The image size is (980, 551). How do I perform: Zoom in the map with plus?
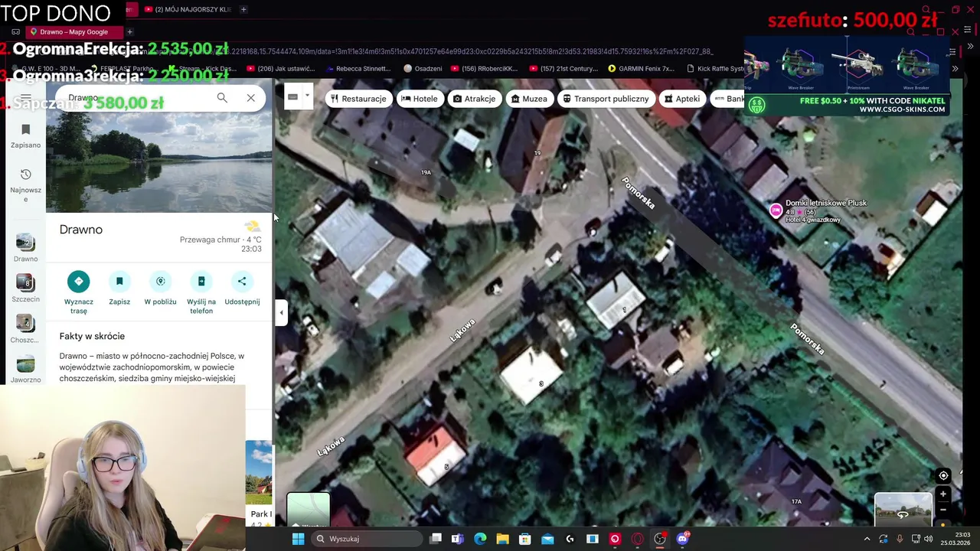(x=943, y=494)
